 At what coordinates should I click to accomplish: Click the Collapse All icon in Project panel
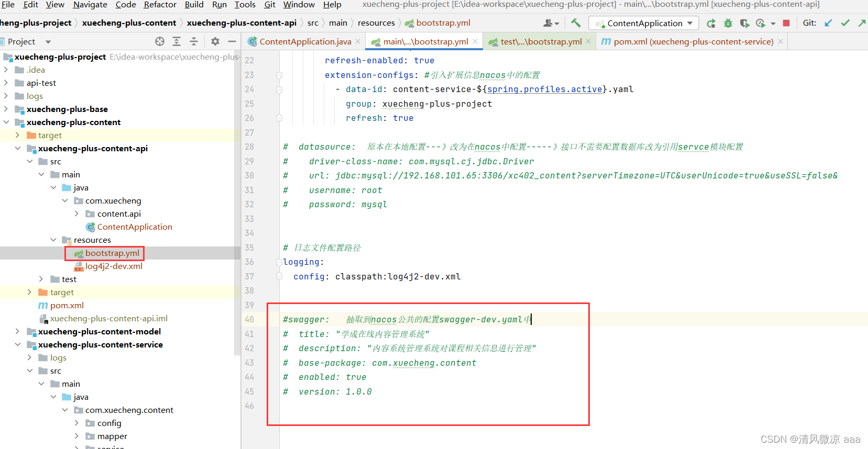pyautogui.click(x=193, y=41)
